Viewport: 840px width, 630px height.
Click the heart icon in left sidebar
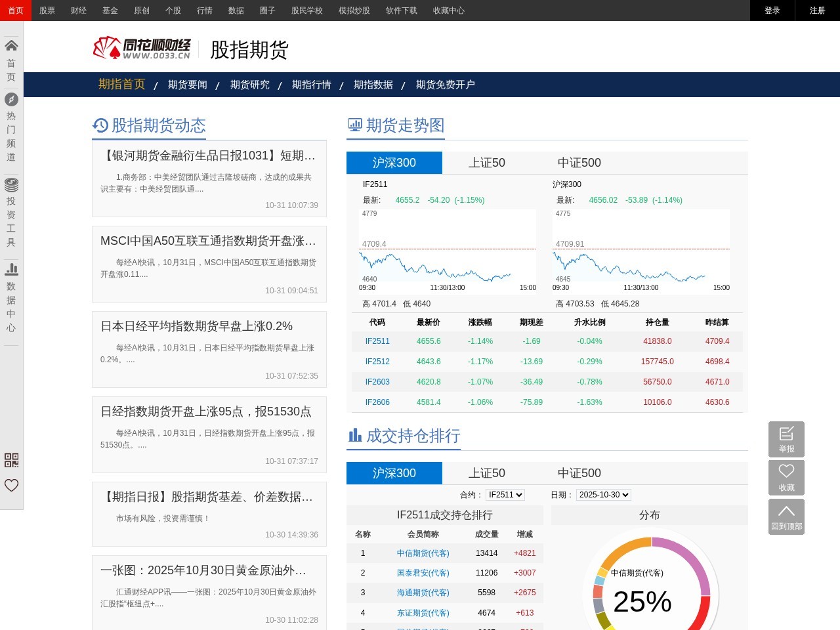click(11, 486)
